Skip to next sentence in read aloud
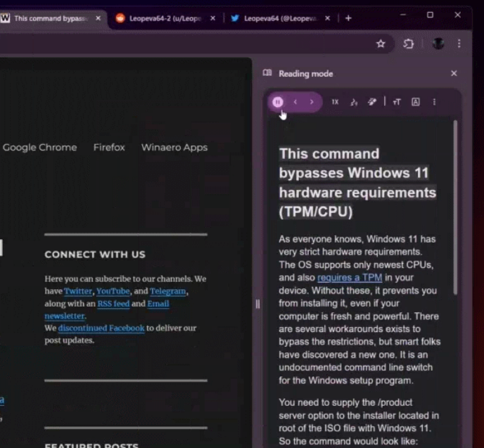The height and width of the screenshot is (448, 484). pos(312,102)
